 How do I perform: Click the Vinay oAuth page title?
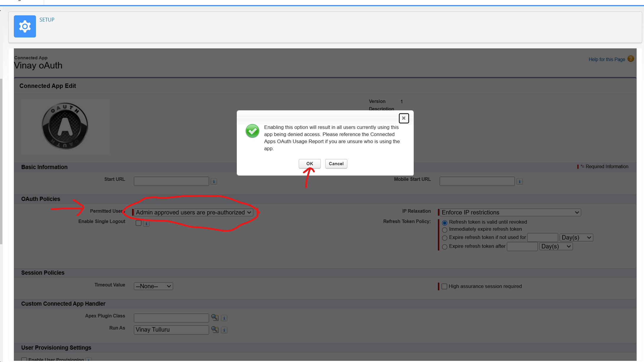click(38, 65)
